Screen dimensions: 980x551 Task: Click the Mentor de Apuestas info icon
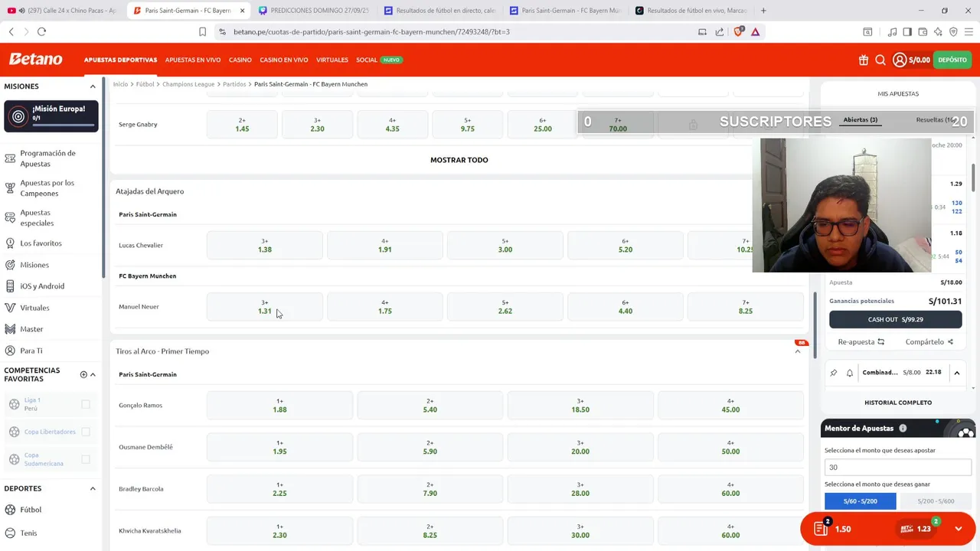[903, 429]
